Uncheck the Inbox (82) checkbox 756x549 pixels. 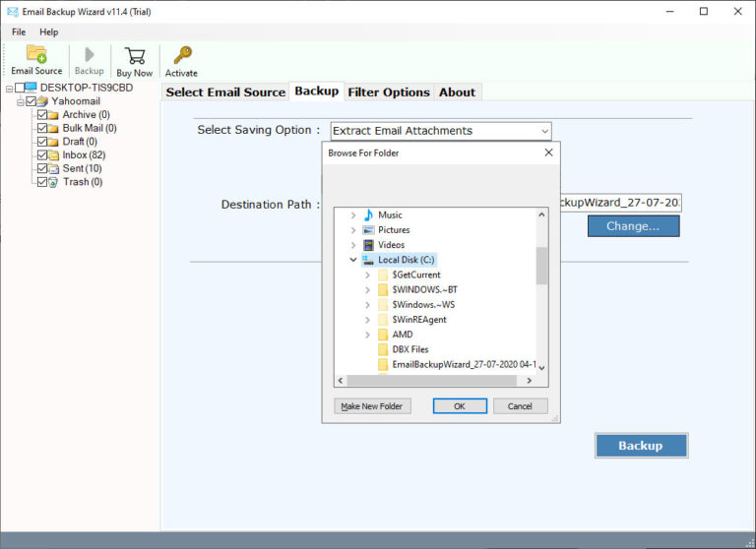coord(42,155)
